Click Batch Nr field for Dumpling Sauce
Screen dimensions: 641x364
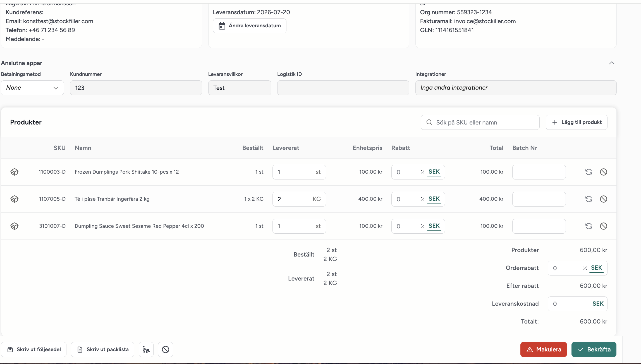coord(539,226)
